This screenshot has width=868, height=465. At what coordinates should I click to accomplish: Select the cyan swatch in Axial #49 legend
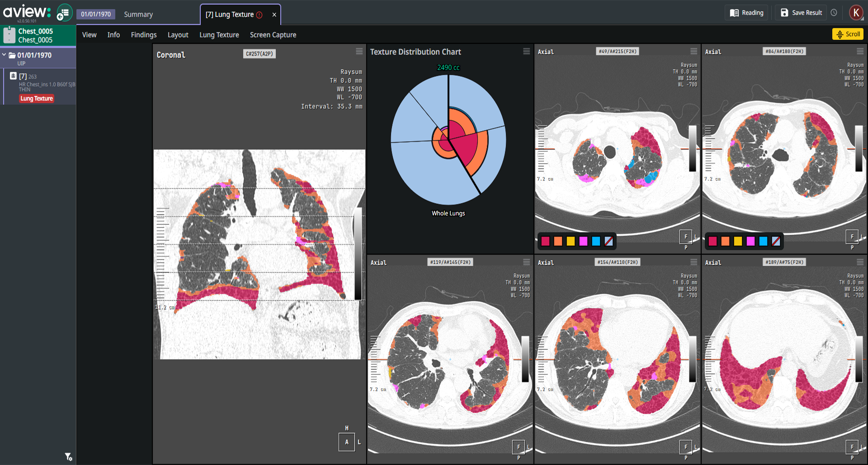click(x=596, y=241)
